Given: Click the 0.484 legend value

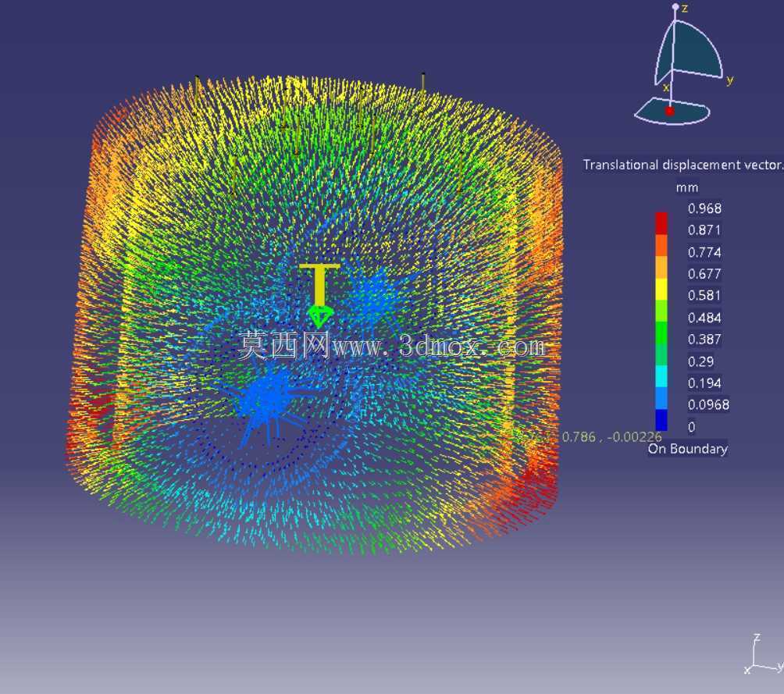Looking at the screenshot, I should coord(704,318).
